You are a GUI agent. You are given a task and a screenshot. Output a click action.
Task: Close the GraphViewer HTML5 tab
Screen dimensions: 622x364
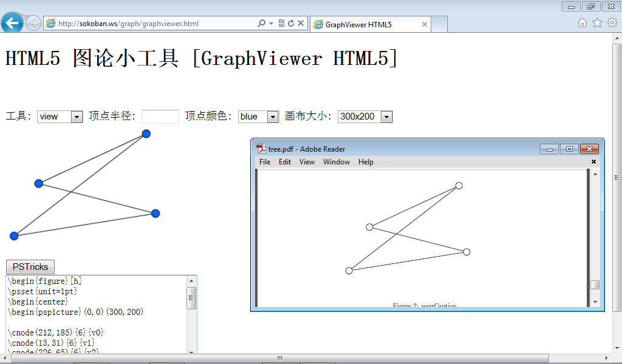click(425, 25)
